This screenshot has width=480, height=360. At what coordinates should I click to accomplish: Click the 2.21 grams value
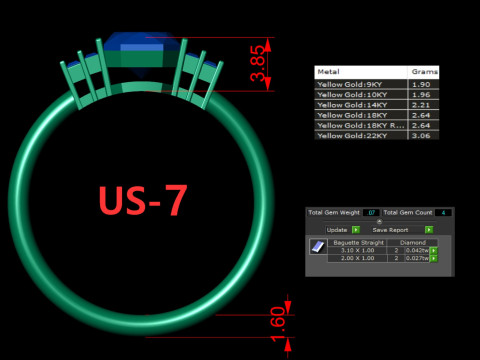(421, 105)
